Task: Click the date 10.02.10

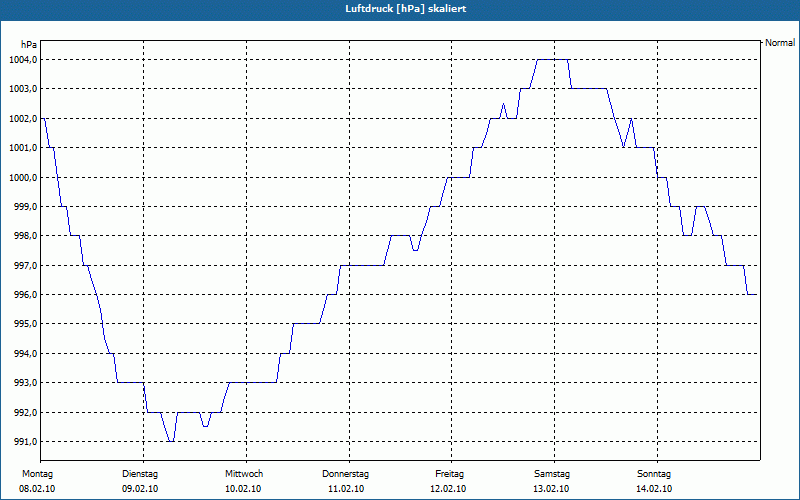Action: pos(243,489)
